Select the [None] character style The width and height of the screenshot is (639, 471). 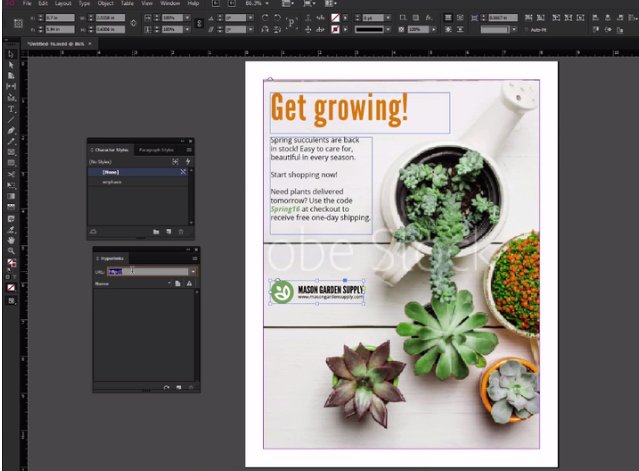(x=139, y=172)
